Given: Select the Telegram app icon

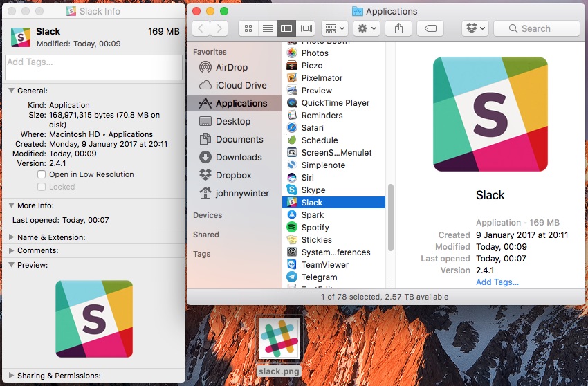Looking at the screenshot, I should click(292, 277).
